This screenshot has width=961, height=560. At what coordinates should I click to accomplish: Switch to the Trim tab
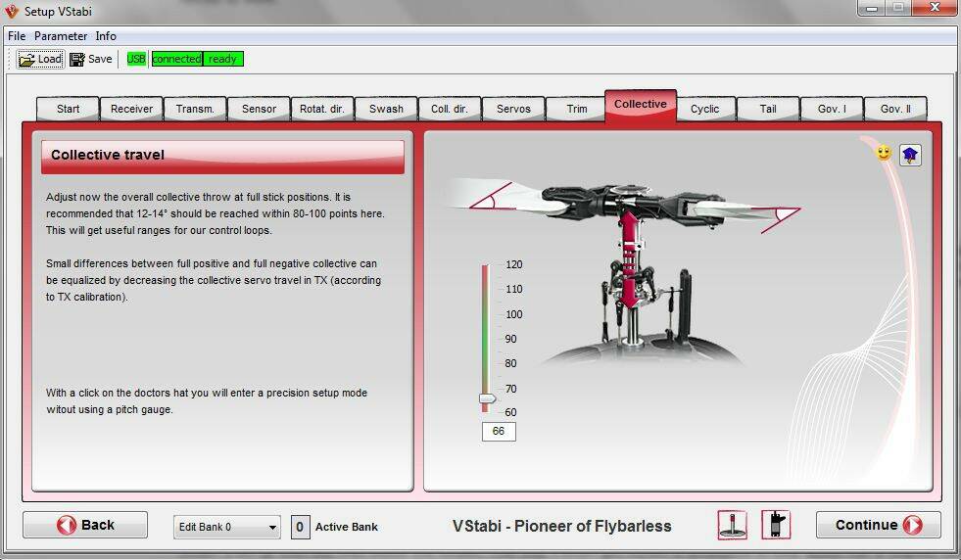pyautogui.click(x=576, y=109)
